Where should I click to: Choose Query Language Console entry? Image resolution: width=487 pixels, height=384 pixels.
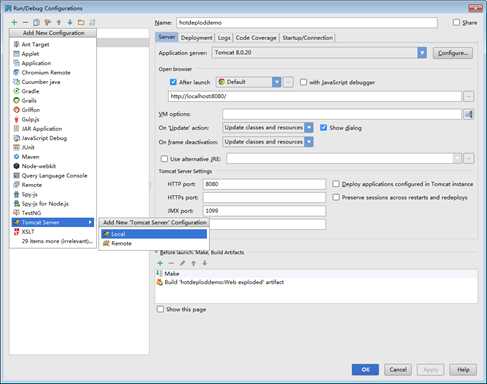click(53, 175)
